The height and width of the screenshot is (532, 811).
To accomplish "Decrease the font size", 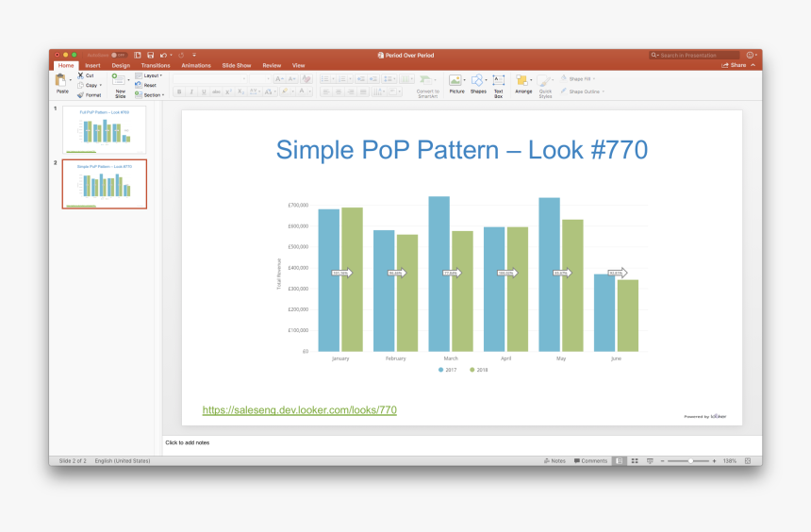I will pyautogui.click(x=291, y=78).
